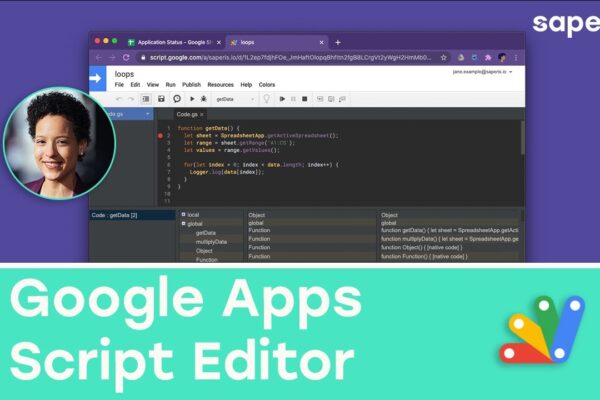The height and width of the screenshot is (400, 600).
Task: Select getData in debugger variables tree
Action: [205, 233]
